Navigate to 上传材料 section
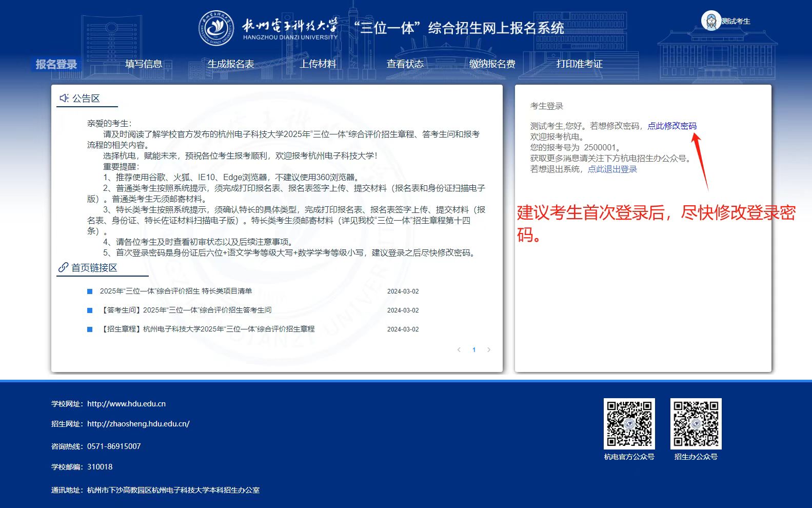Screen dimensions: 812x508 318,64
